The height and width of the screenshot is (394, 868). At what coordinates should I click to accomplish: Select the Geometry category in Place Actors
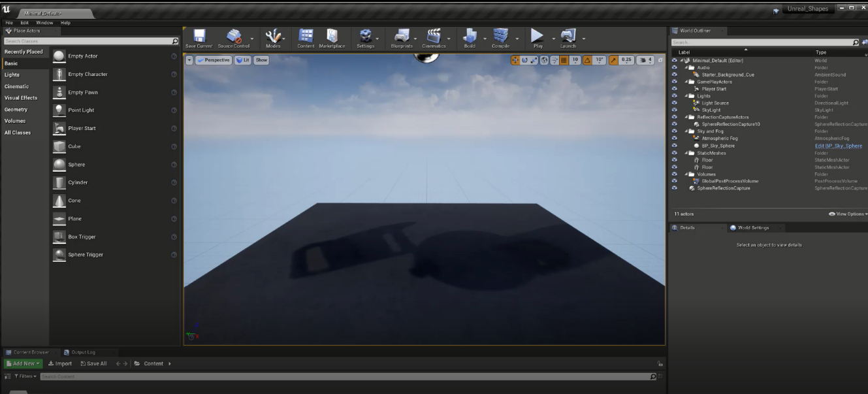pos(16,110)
